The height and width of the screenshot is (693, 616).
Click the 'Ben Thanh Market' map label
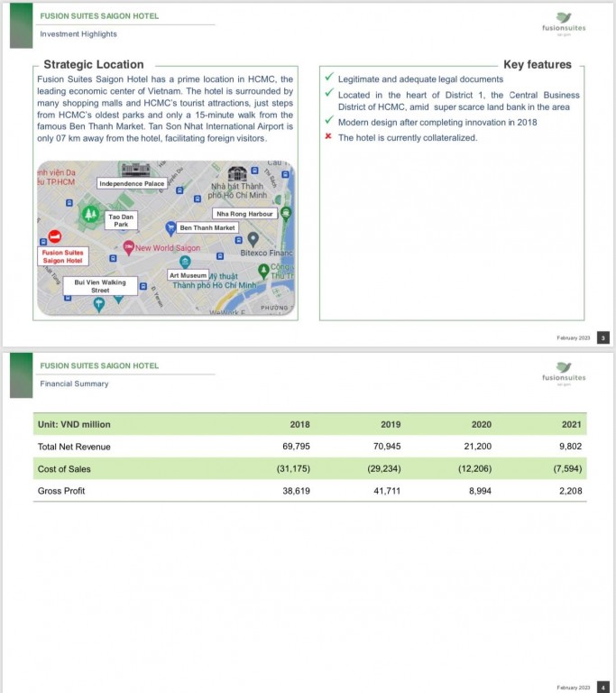[207, 227]
